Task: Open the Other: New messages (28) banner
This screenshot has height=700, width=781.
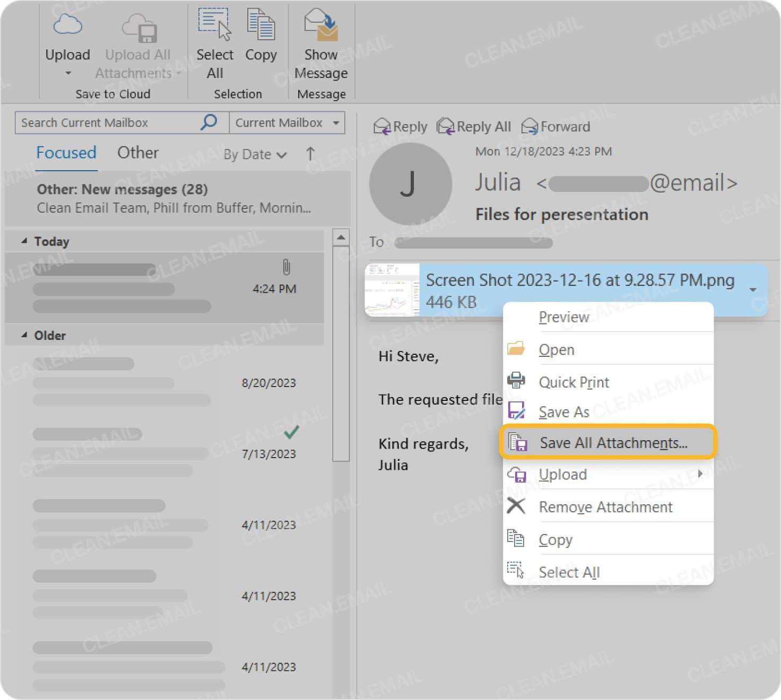Action: click(x=175, y=198)
